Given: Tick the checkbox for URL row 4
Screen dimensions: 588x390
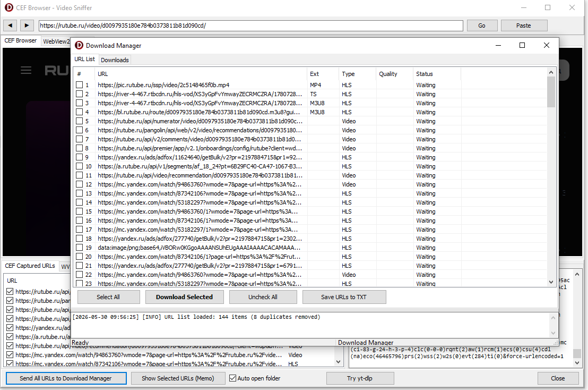Looking at the screenshot, I should click(80, 112).
